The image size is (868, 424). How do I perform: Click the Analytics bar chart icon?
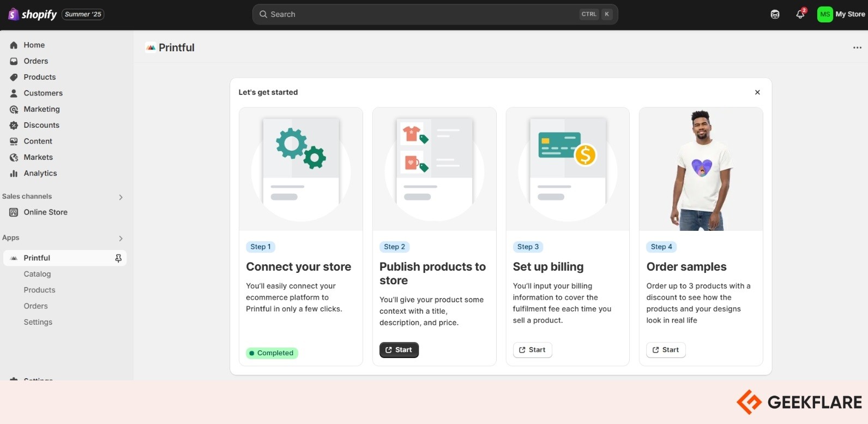point(14,174)
